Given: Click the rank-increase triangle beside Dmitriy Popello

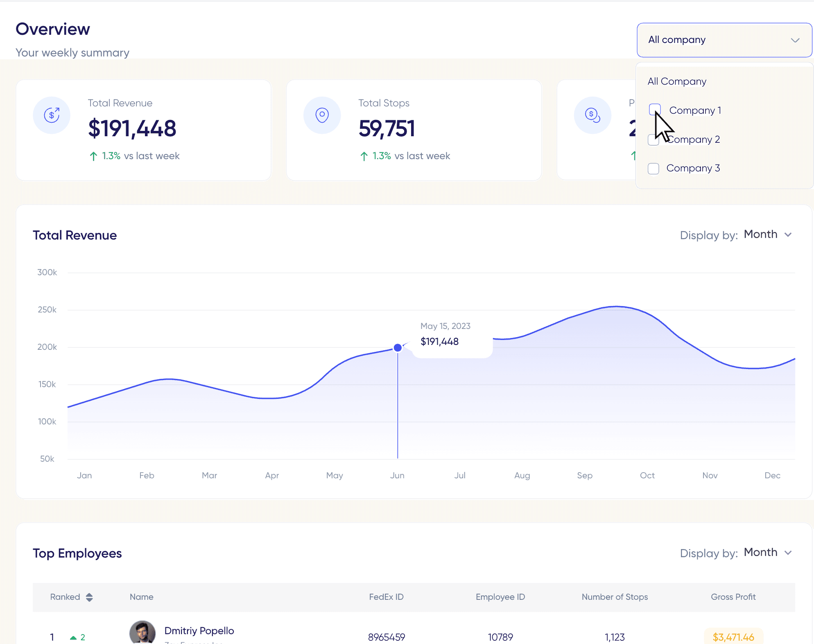Looking at the screenshot, I should click(x=72, y=637).
